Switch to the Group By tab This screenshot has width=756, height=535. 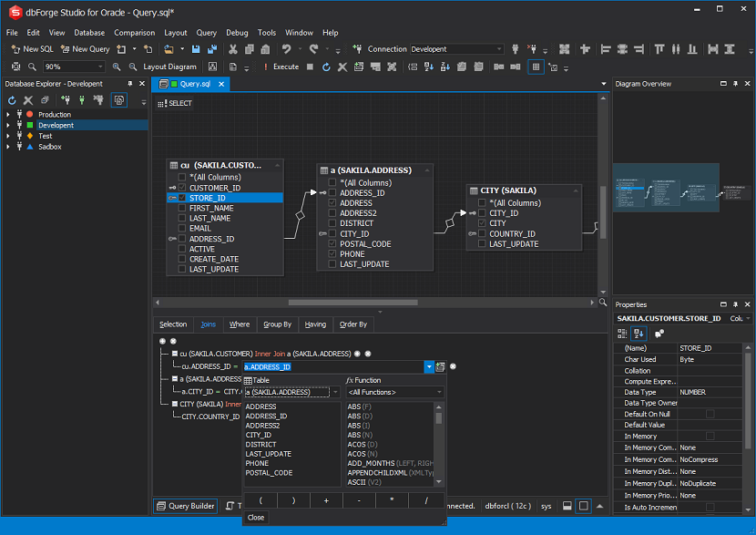[x=277, y=324]
